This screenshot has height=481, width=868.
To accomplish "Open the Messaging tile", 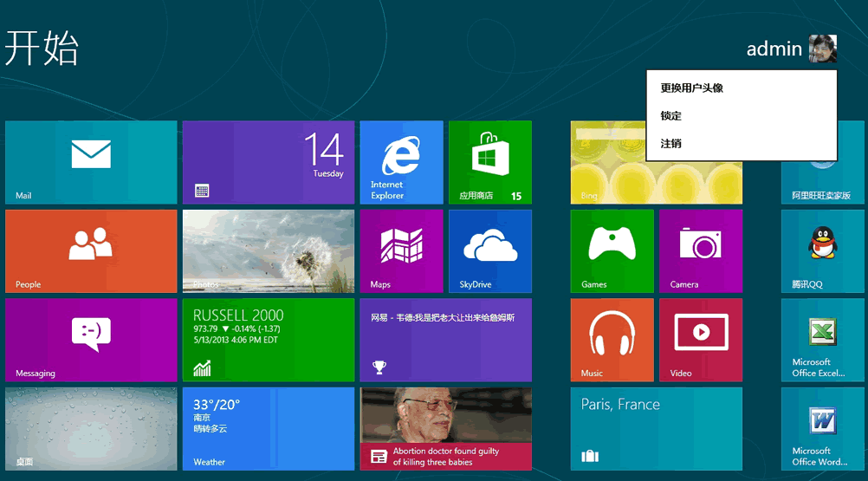I will [91, 340].
